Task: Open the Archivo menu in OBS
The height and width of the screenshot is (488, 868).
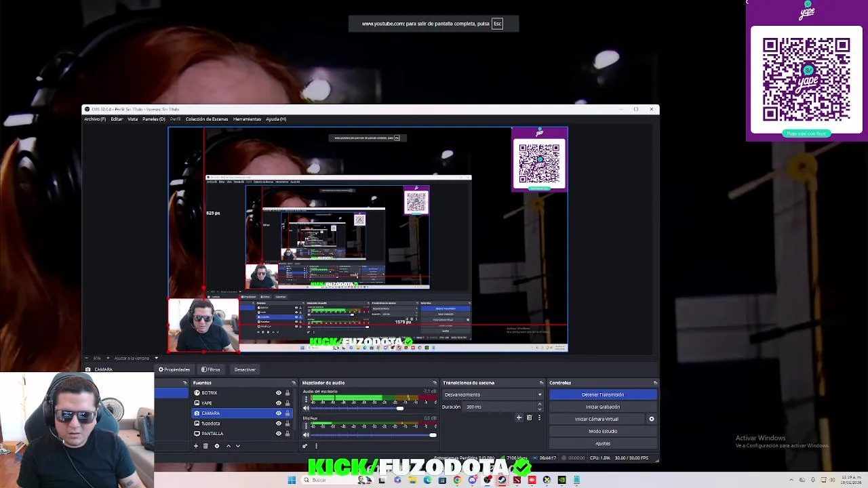Action: pos(94,119)
